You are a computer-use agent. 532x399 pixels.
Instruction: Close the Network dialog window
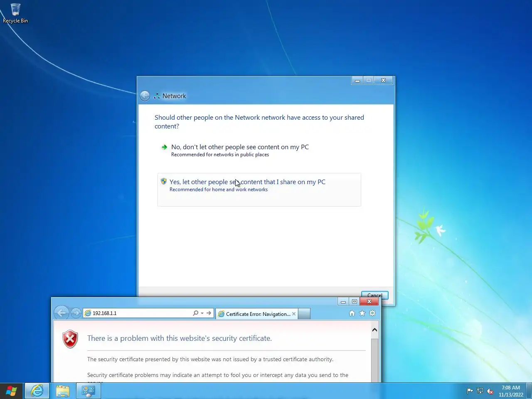tap(384, 80)
